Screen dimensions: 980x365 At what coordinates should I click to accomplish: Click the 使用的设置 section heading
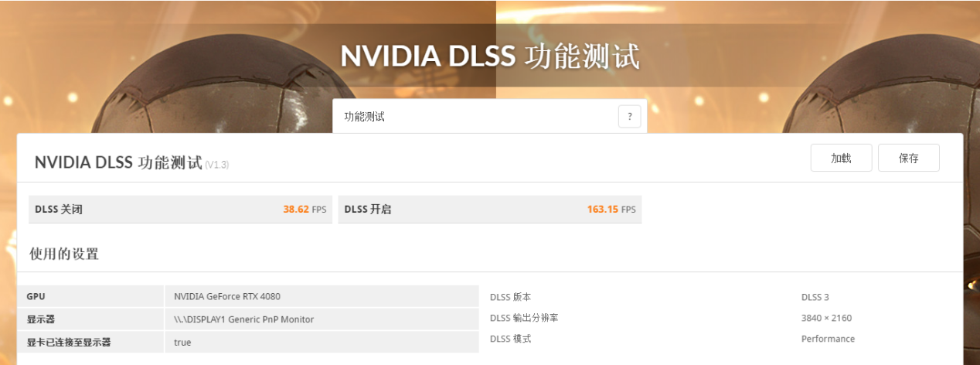64,254
